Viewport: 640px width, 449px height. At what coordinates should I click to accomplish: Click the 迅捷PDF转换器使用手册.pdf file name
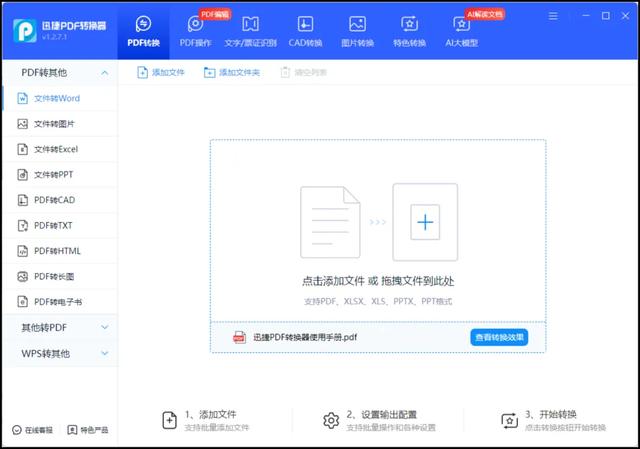tap(305, 338)
